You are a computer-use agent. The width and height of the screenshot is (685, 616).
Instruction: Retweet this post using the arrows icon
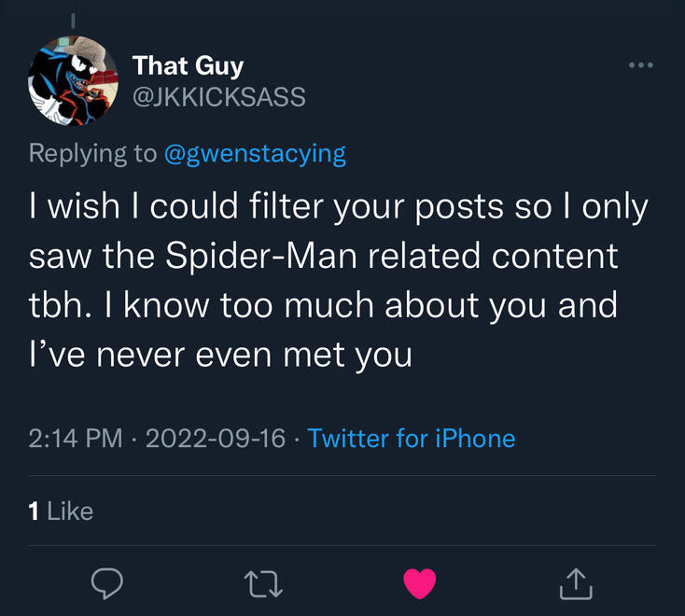coord(263,584)
